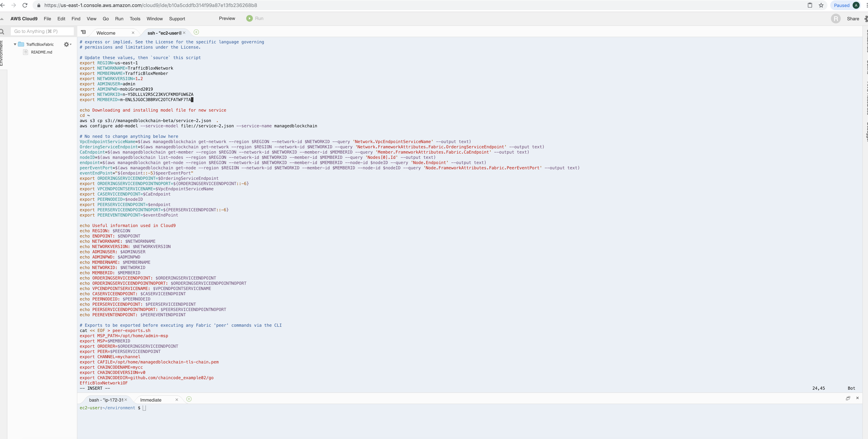Add new terminal tab in bottom panel
Image resolution: width=868 pixels, height=439 pixels.
(189, 399)
